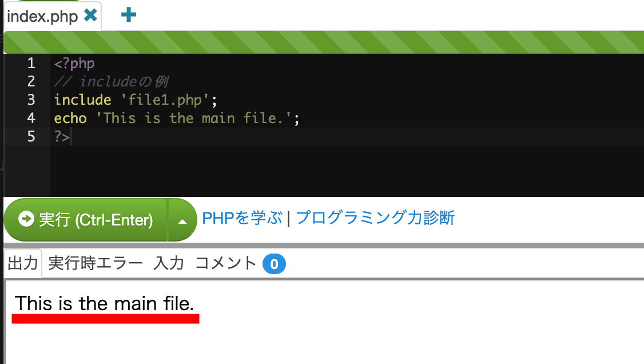
Task: Click the comment count badge showing 0
Action: [274, 263]
